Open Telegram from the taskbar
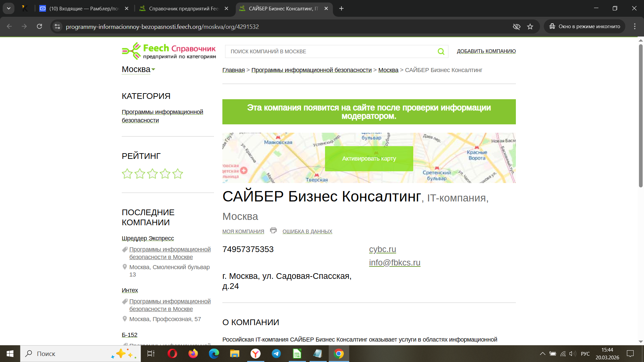644x362 pixels. (x=276, y=354)
